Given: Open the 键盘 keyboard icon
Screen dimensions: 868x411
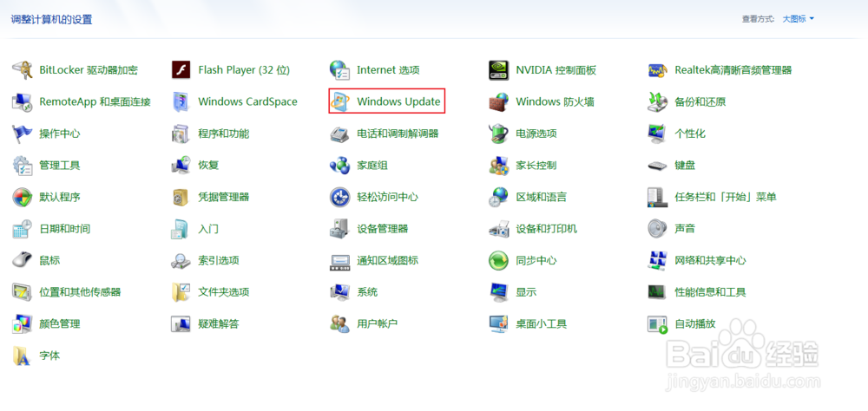Looking at the screenshot, I should point(657,165).
